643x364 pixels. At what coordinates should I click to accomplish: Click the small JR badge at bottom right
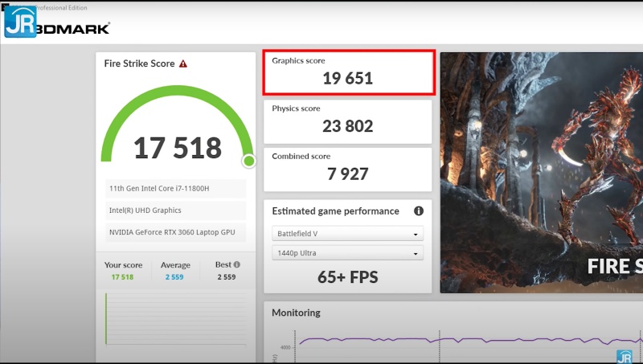[624, 356]
